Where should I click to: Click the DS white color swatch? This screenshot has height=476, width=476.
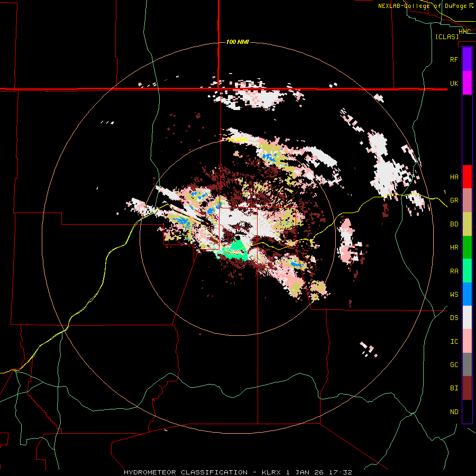[x=467, y=317]
